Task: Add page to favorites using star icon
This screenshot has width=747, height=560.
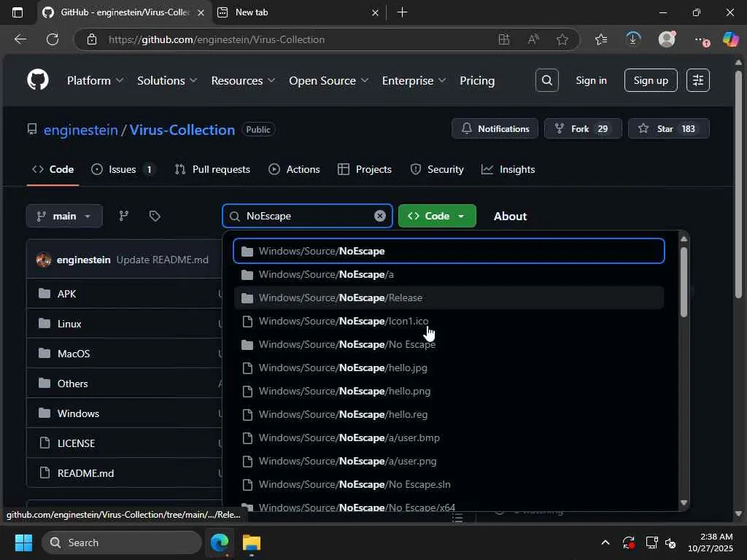Action: click(562, 39)
